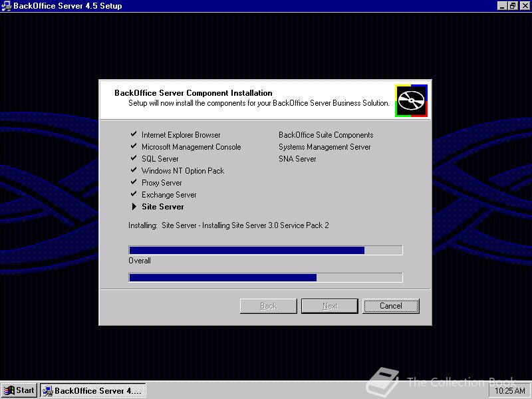Click Systems Management Server entry
Image resolution: width=532 pixels, height=399 pixels.
point(325,147)
